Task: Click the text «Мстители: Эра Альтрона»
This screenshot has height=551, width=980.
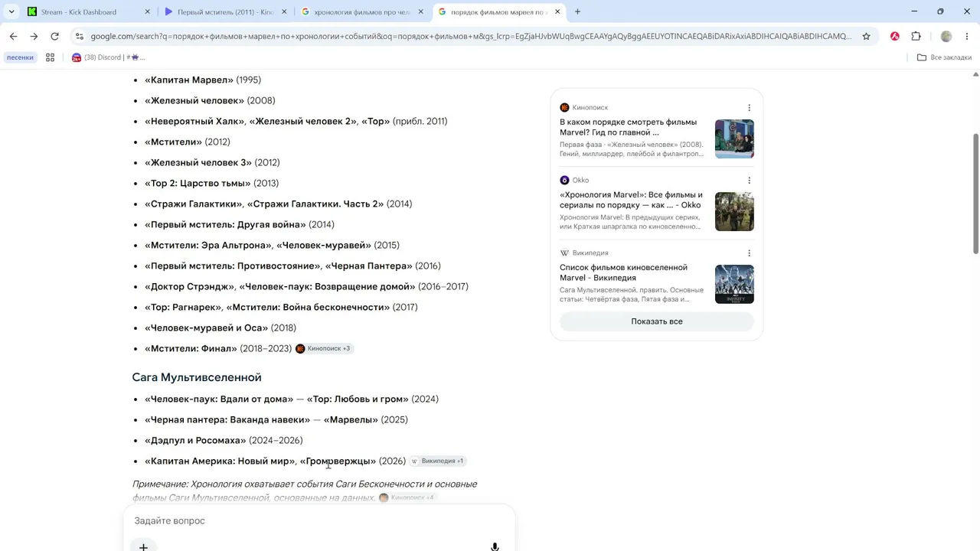Action: [x=208, y=246]
